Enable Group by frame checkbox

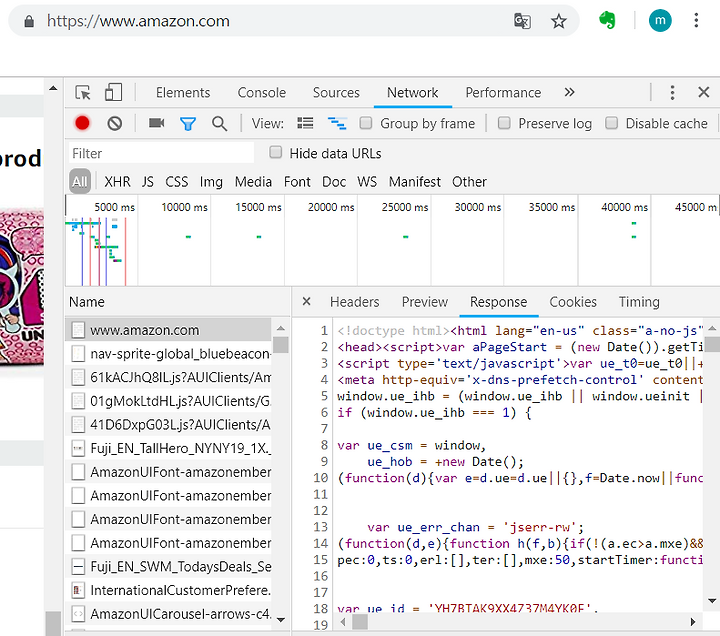366,123
